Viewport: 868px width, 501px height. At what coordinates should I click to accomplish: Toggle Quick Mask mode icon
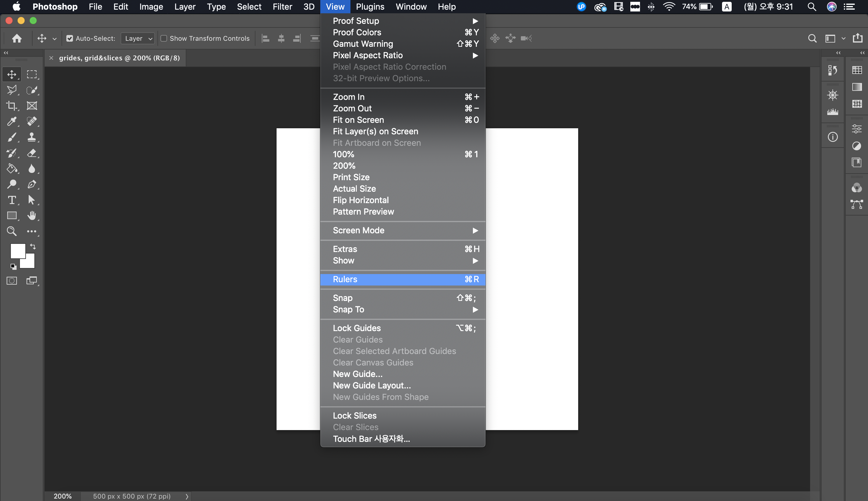coord(12,281)
